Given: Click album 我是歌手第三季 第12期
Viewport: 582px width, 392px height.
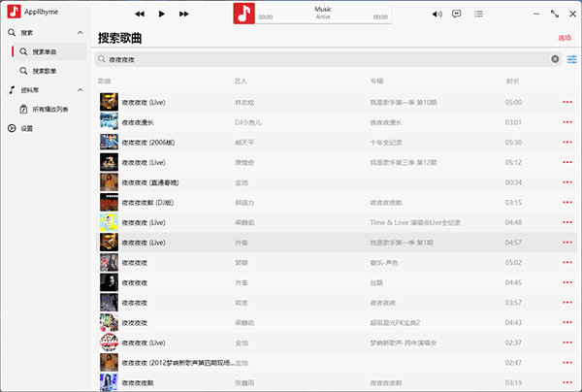Looking at the screenshot, I should [x=404, y=163].
